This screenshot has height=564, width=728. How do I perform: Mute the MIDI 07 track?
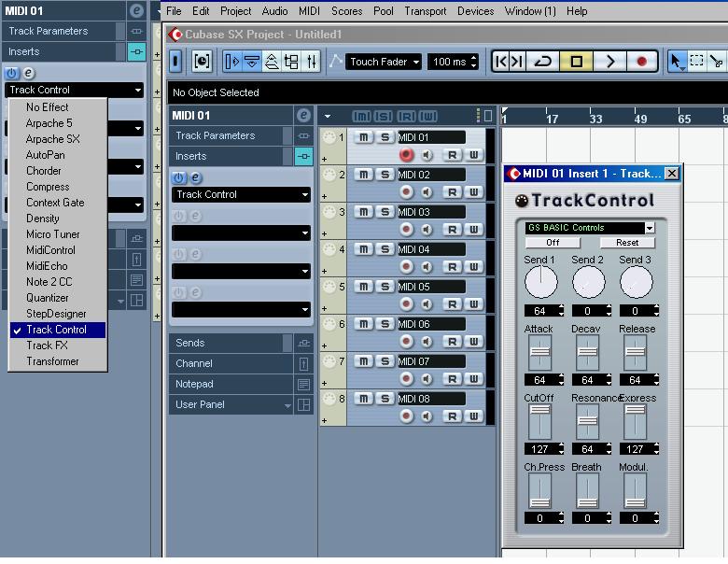(364, 361)
